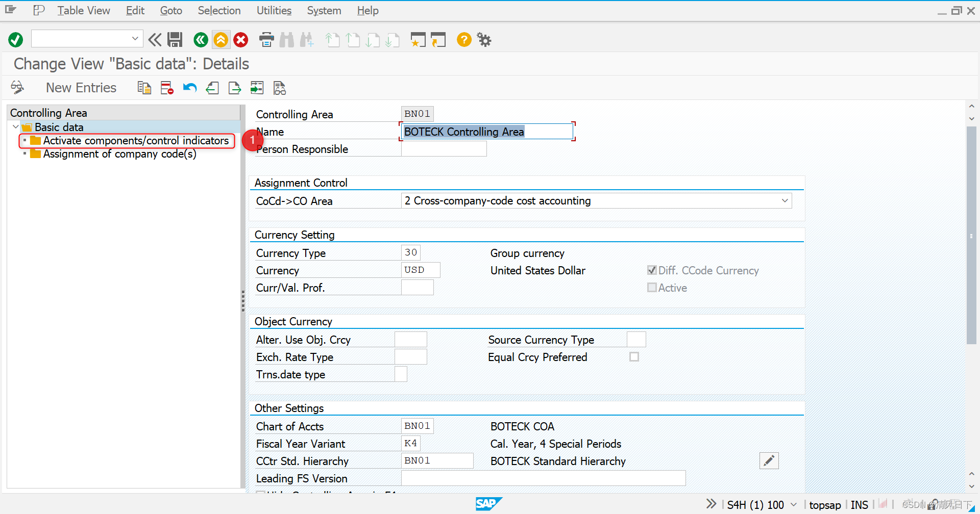Click the red Cancel icon

[241, 40]
